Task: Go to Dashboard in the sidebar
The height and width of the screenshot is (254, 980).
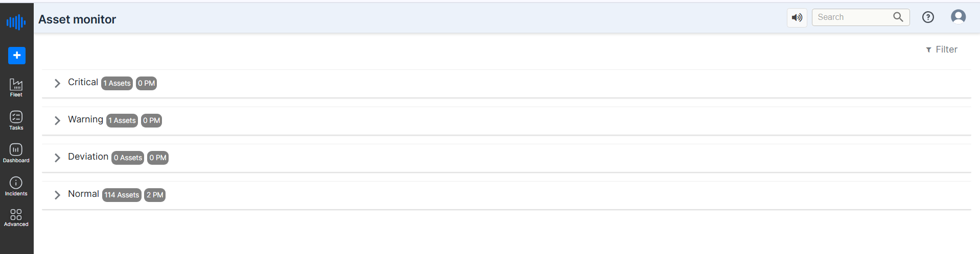Action: click(x=16, y=153)
